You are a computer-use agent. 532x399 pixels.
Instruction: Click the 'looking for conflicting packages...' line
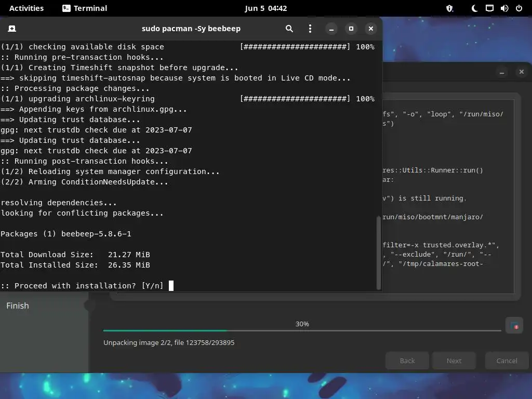pyautogui.click(x=82, y=213)
